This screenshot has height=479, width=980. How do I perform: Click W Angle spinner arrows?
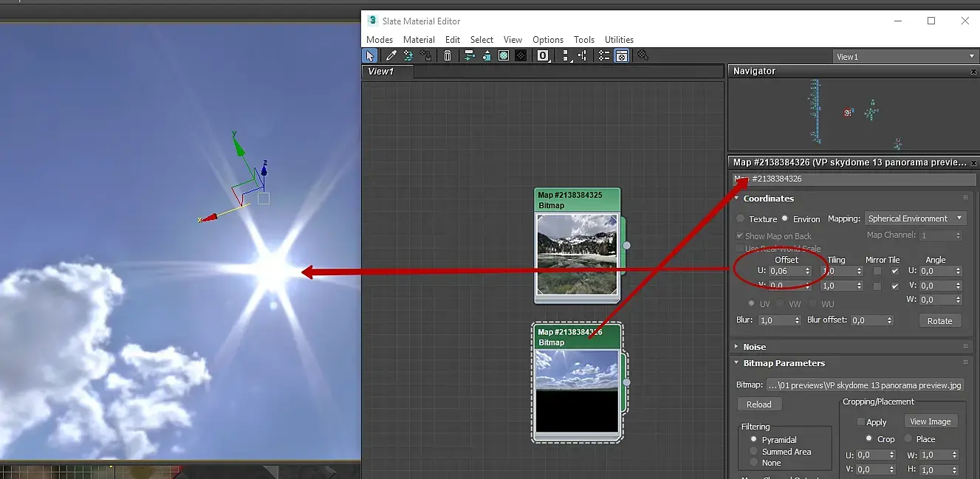(x=959, y=300)
